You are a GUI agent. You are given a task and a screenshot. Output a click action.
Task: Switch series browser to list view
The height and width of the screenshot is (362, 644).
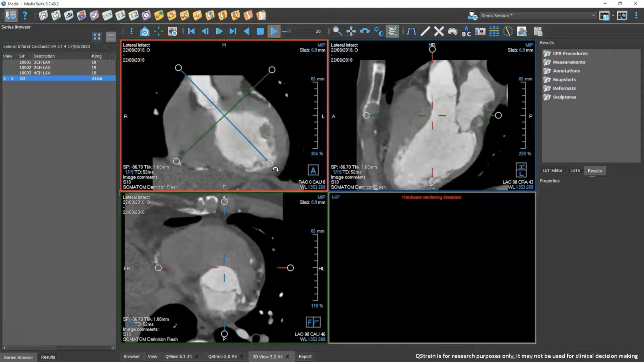pyautogui.click(x=111, y=37)
